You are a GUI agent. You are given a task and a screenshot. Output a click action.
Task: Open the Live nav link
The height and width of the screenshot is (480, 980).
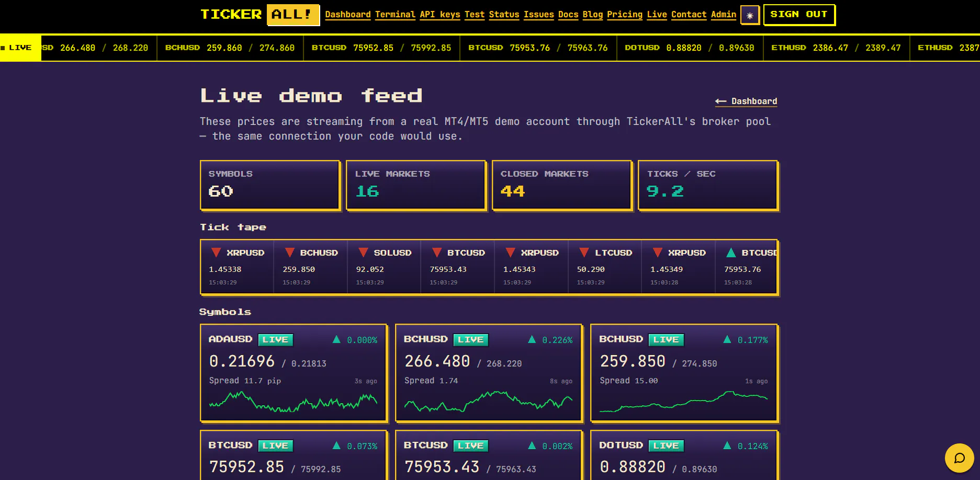pyautogui.click(x=657, y=15)
